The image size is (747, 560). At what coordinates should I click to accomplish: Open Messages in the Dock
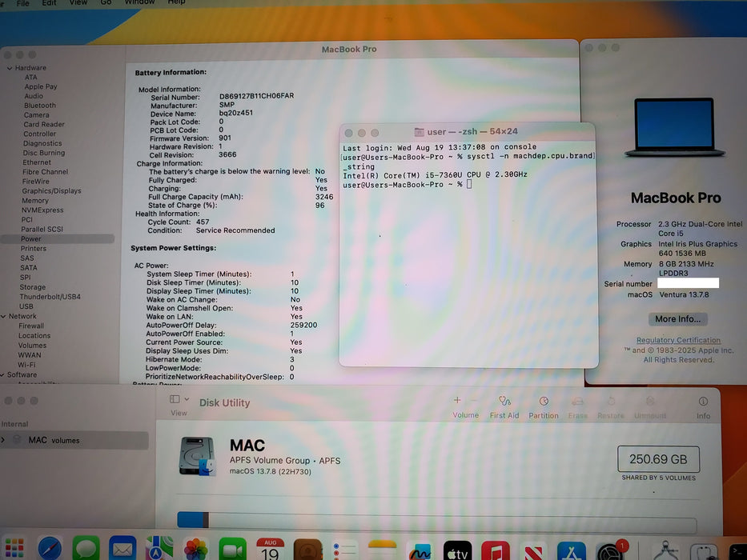[x=86, y=549]
